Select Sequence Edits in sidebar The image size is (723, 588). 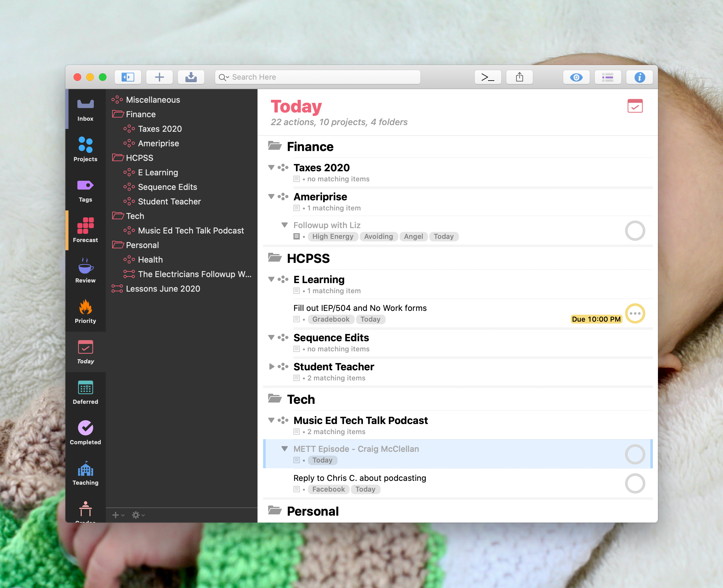tap(182, 187)
